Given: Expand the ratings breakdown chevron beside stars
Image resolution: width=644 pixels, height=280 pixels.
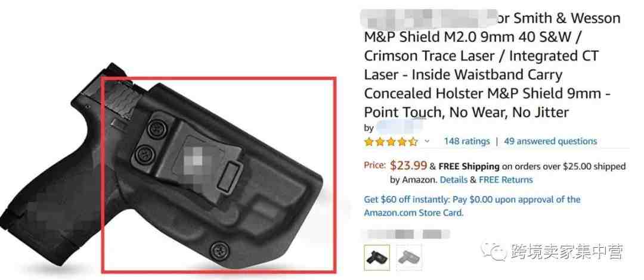Looking at the screenshot, I should click(427, 141).
